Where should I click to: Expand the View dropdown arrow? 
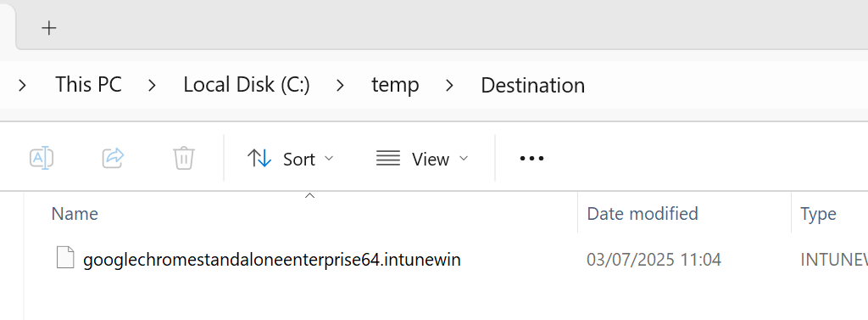tap(464, 159)
